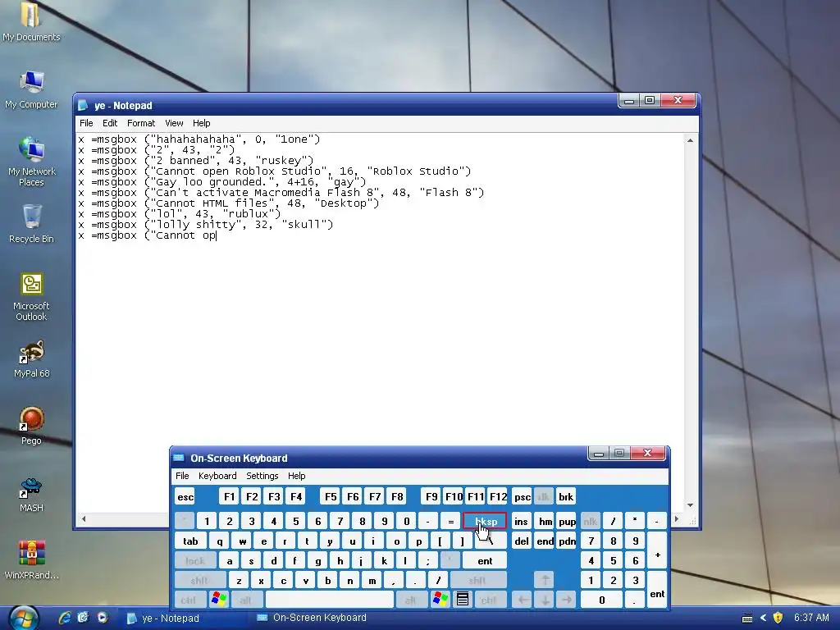Switch to On-Screen Keyboard taskbar button
The width and height of the screenshot is (840, 630).
(x=313, y=618)
